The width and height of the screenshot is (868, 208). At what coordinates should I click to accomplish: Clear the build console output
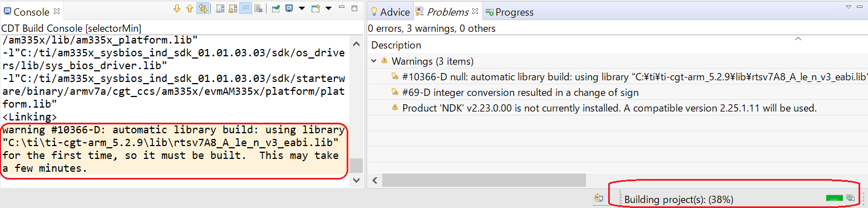[258, 8]
